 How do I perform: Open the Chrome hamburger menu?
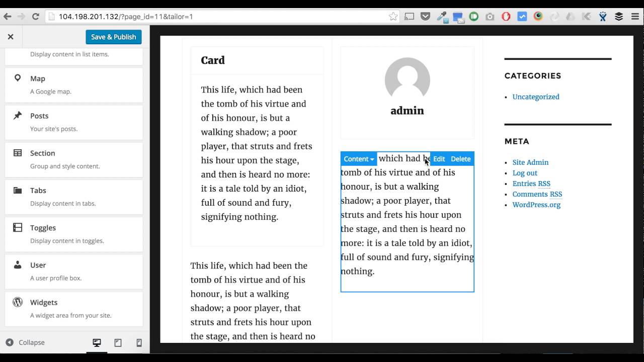[634, 17]
